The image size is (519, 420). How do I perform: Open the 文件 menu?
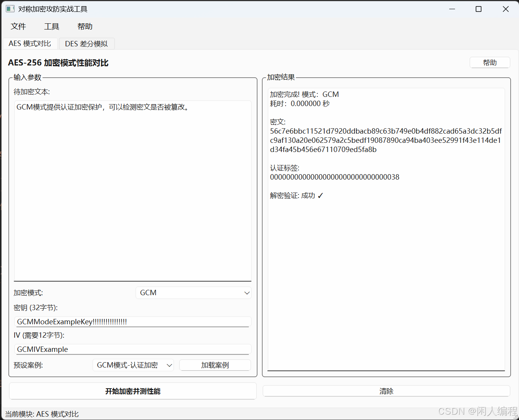point(18,26)
